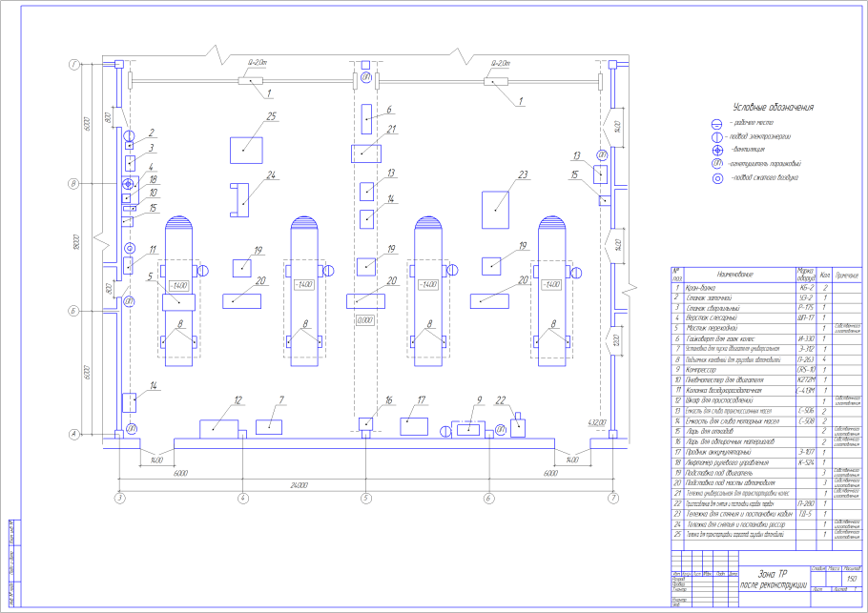Select the equipment rectangle with callout 17
This screenshot has width=868, height=613.
[412, 422]
